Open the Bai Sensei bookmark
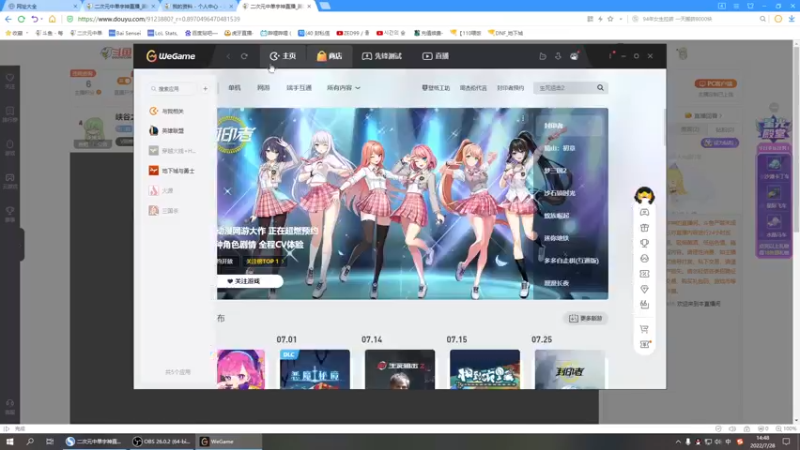The image size is (800, 450). tap(124, 33)
